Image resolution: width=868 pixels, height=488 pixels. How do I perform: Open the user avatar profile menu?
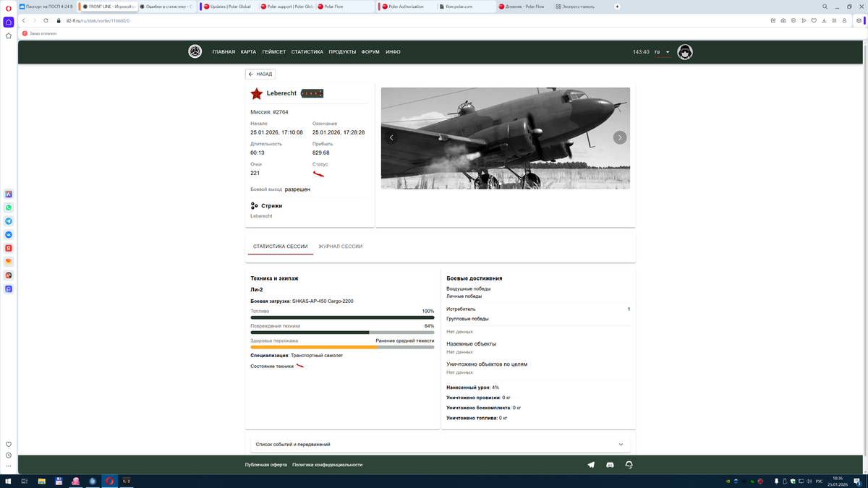(684, 52)
